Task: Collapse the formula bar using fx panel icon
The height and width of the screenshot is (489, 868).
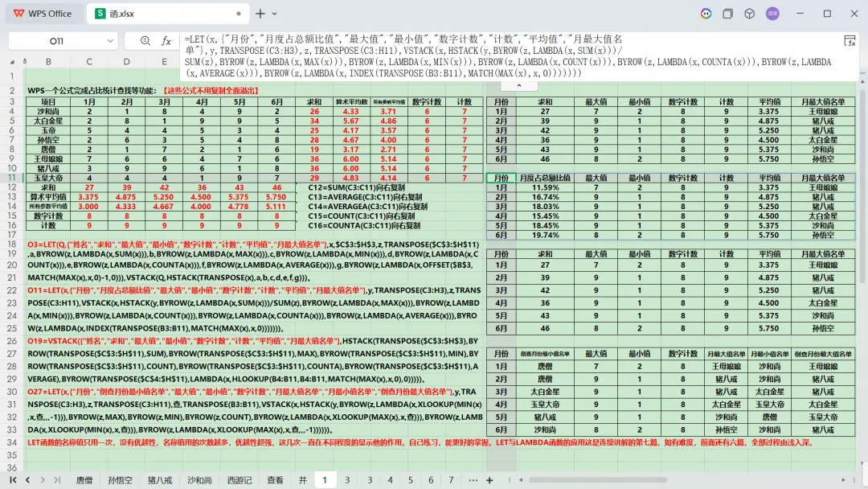Action: [850, 41]
